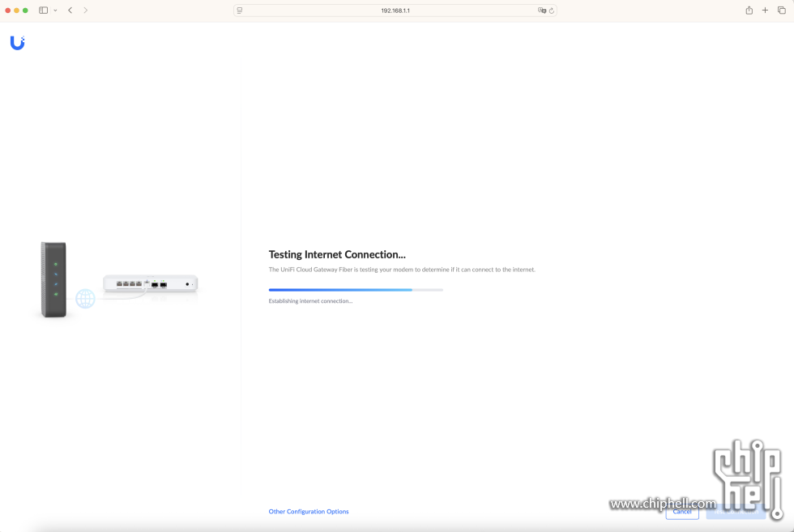Open the Safari share menu
Image resolution: width=794 pixels, height=532 pixels.
click(x=749, y=11)
